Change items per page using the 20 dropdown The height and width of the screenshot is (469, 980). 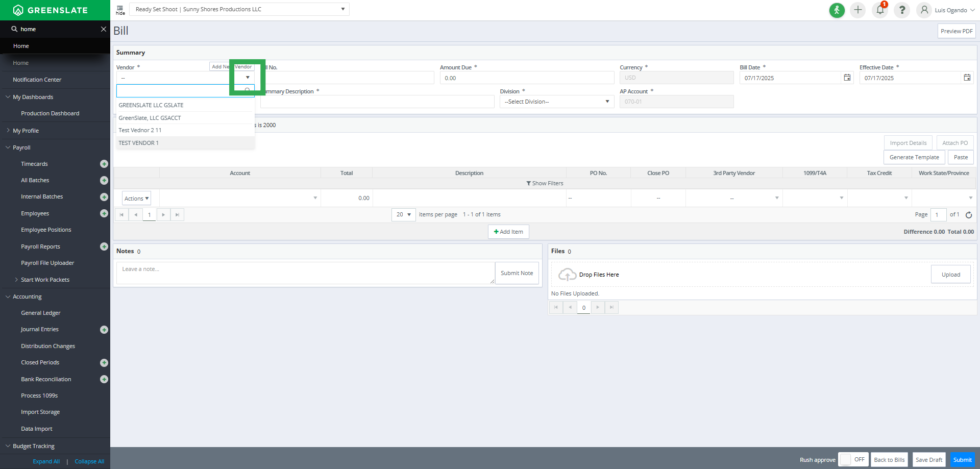click(403, 214)
